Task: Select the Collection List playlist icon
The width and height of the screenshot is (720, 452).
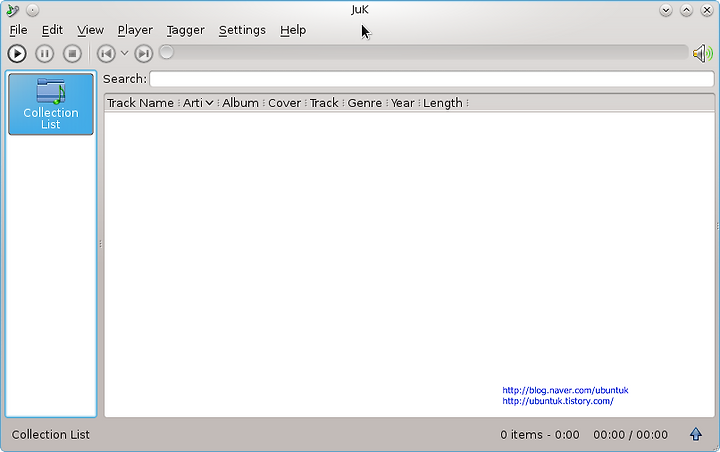Action: click(x=51, y=104)
